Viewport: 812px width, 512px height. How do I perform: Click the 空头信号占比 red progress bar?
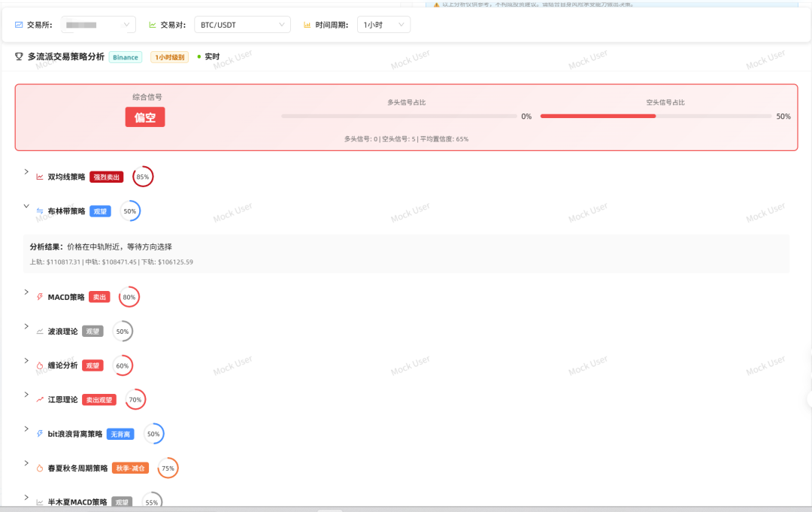pyautogui.click(x=598, y=117)
